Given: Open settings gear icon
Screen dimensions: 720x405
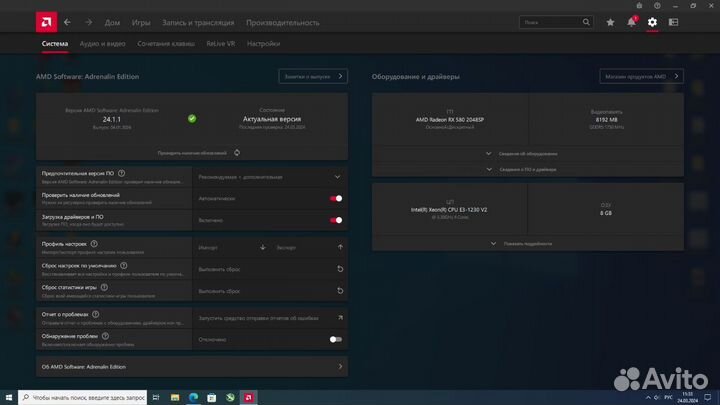Looking at the screenshot, I should point(652,22).
